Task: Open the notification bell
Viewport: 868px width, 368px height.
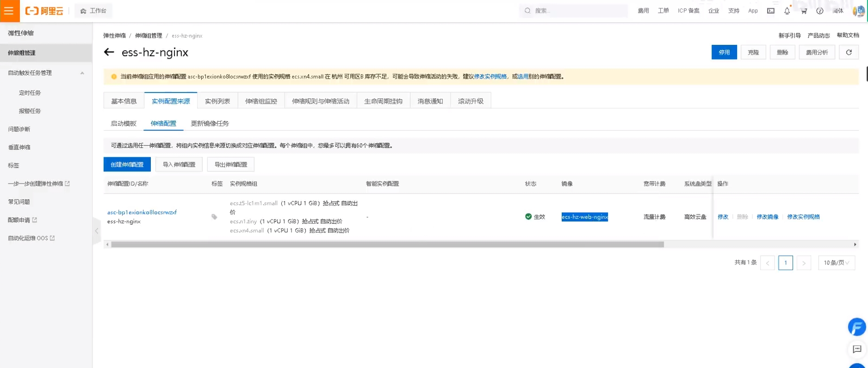Action: pos(787,11)
